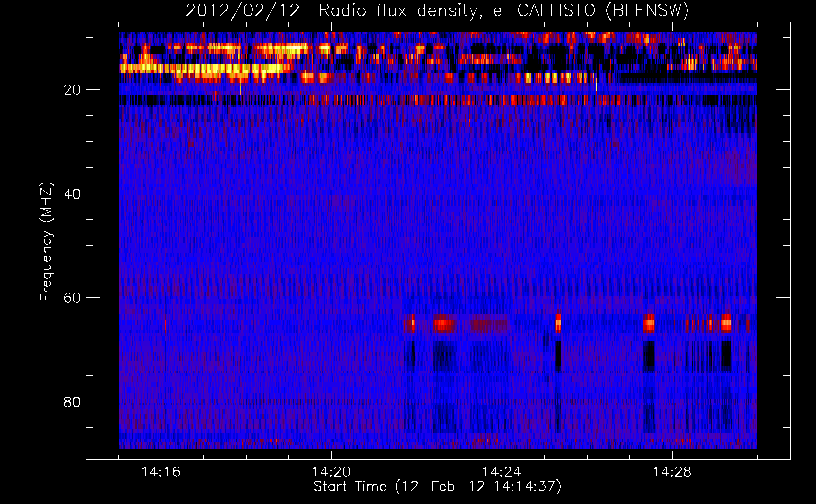Click the frequency tick label '40'
The image size is (816, 504).
[x=72, y=194]
